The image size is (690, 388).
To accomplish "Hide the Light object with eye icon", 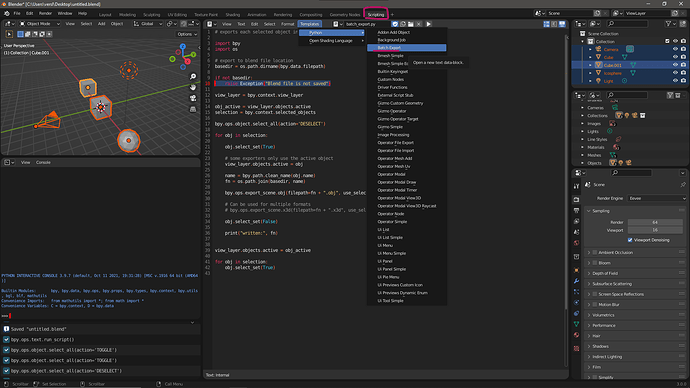I will tap(675, 81).
